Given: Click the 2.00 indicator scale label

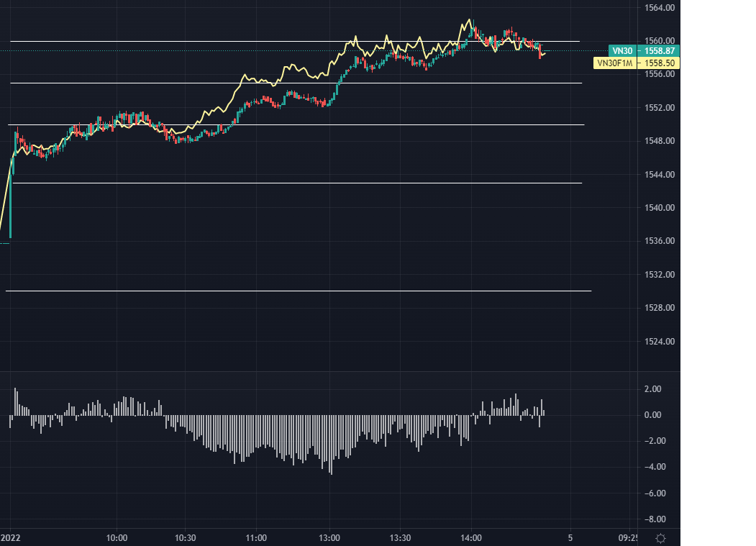Looking at the screenshot, I should [x=653, y=389].
